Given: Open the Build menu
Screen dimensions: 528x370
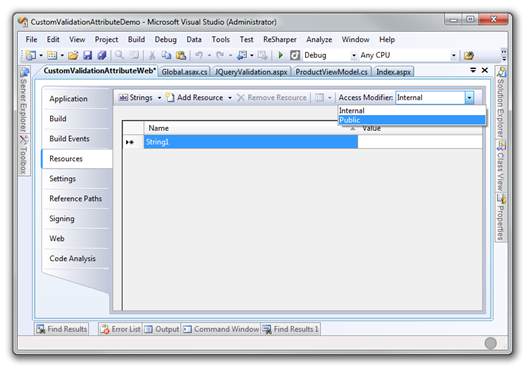Looking at the screenshot, I should tap(136, 39).
